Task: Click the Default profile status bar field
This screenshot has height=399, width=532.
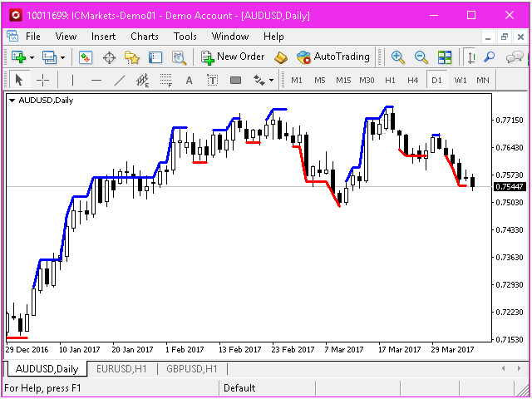Action: [x=239, y=388]
